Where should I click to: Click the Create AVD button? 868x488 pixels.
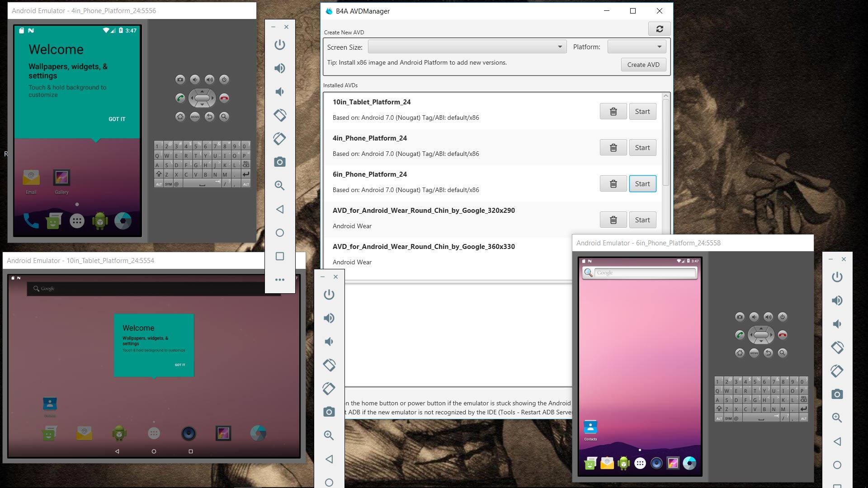[x=643, y=65]
